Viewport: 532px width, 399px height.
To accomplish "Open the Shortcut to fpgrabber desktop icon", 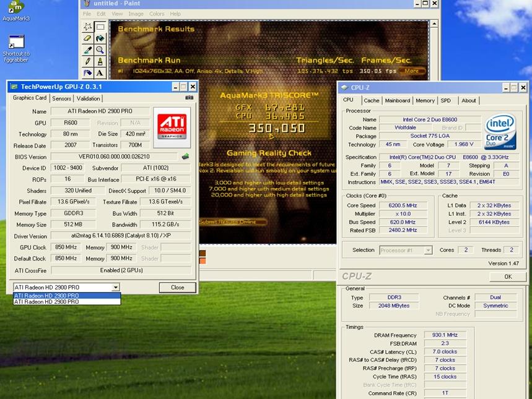I will pyautogui.click(x=16, y=49).
